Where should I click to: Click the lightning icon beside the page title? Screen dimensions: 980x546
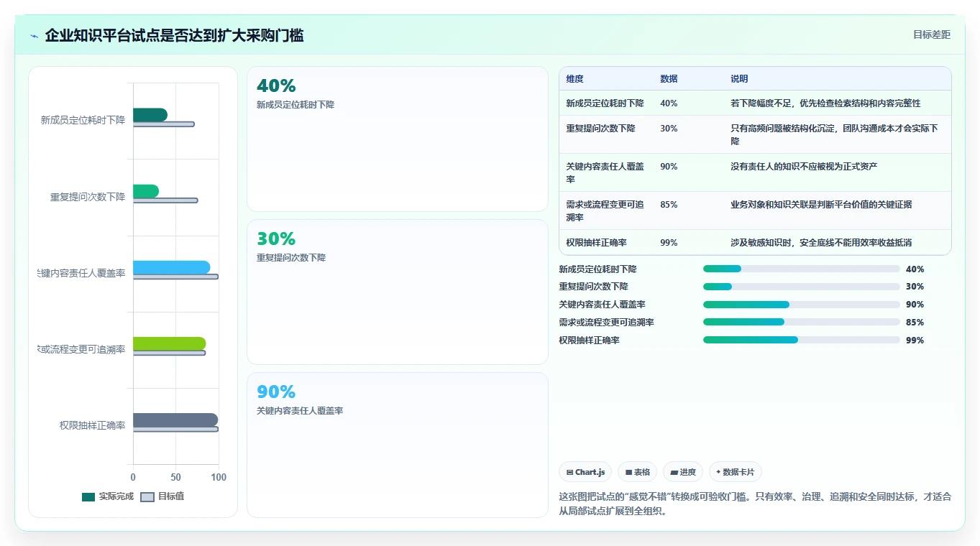35,36
